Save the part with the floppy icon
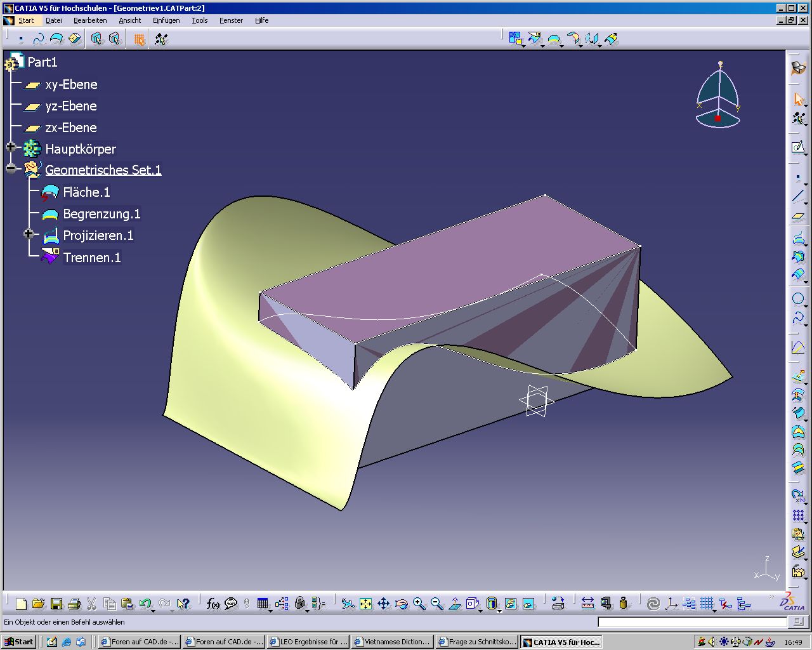 coord(56,603)
